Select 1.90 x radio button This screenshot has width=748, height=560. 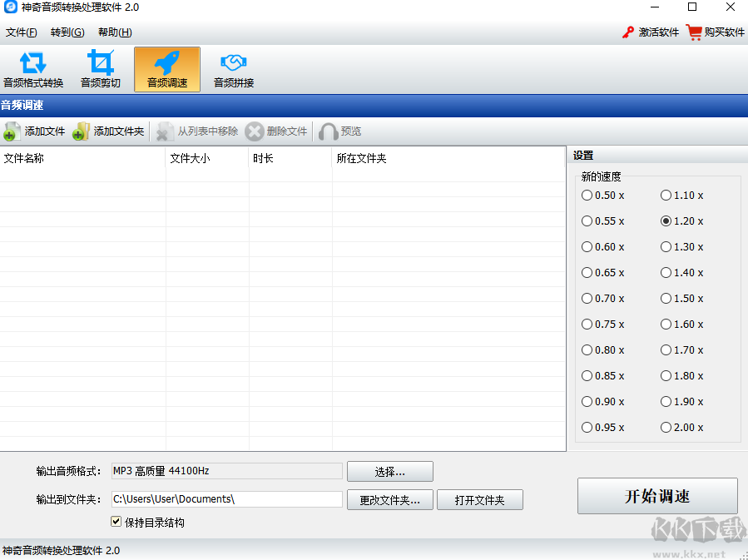(666, 401)
